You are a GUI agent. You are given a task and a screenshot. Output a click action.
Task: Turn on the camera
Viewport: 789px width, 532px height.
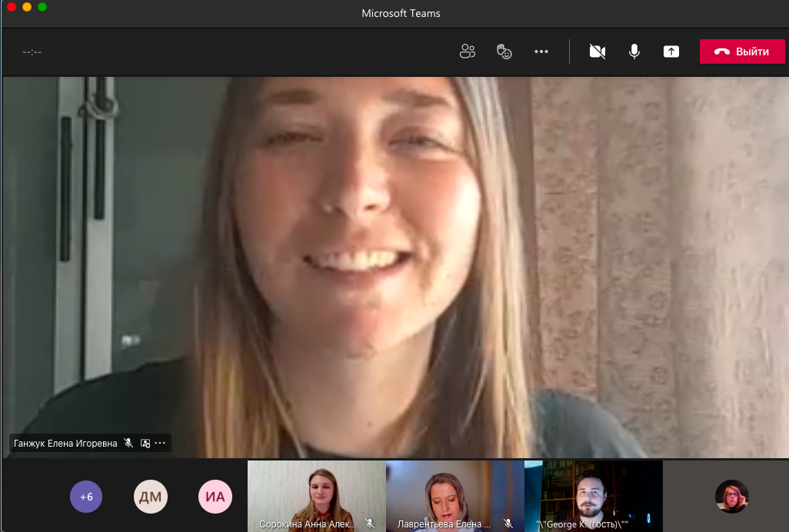(x=597, y=52)
